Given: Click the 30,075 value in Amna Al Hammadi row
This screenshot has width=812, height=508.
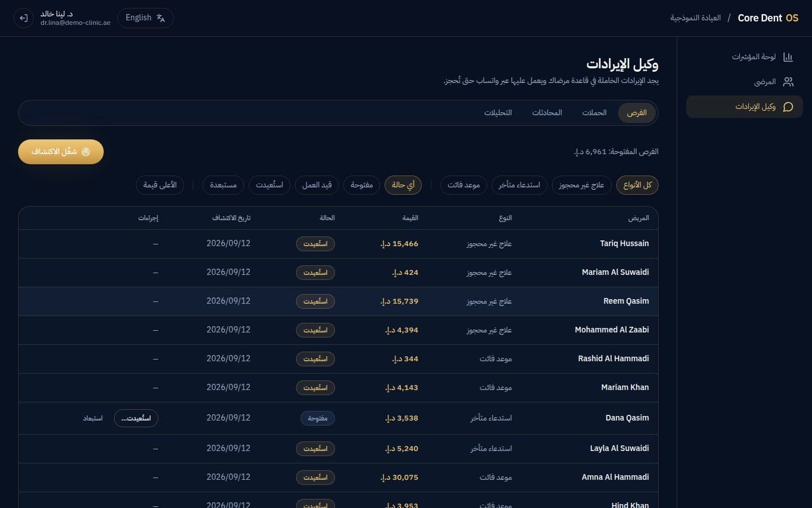Looking at the screenshot, I should [x=399, y=478].
